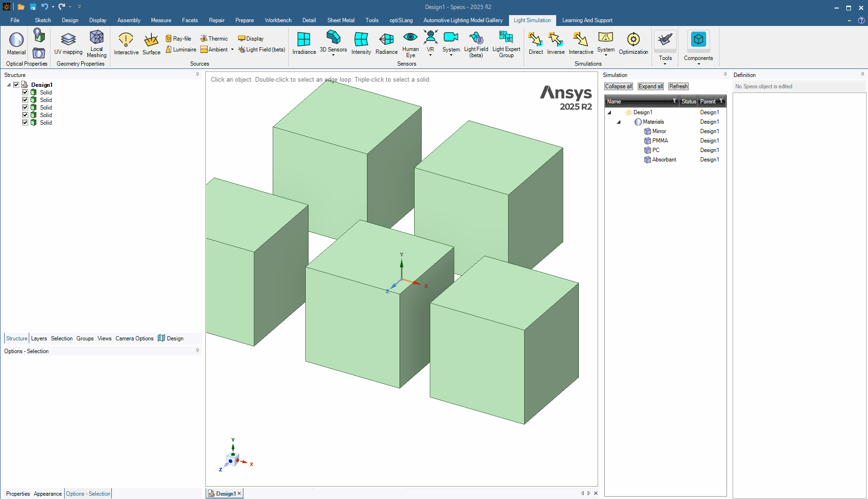This screenshot has width=868, height=499.
Task: Uncheck the fifth Solid checkbox
Action: pos(25,123)
